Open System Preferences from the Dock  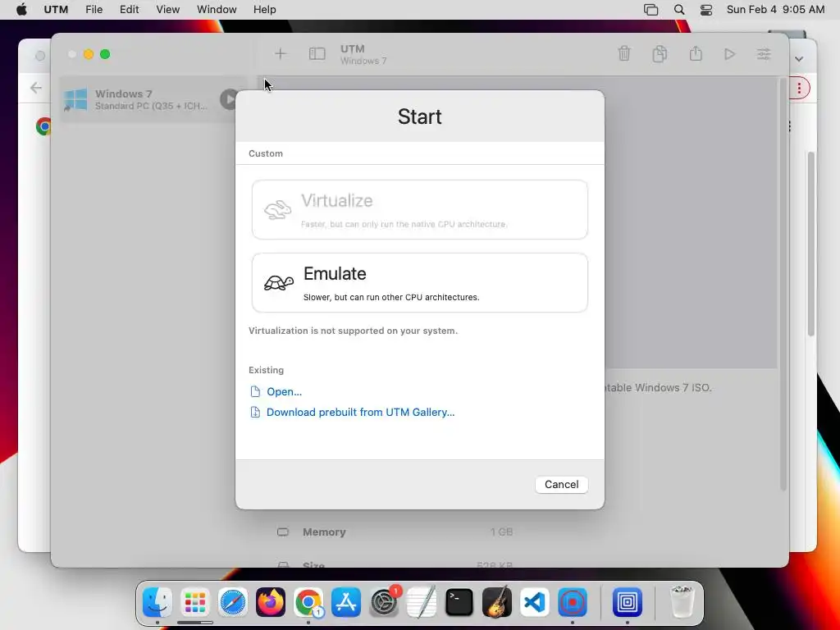coord(384,602)
